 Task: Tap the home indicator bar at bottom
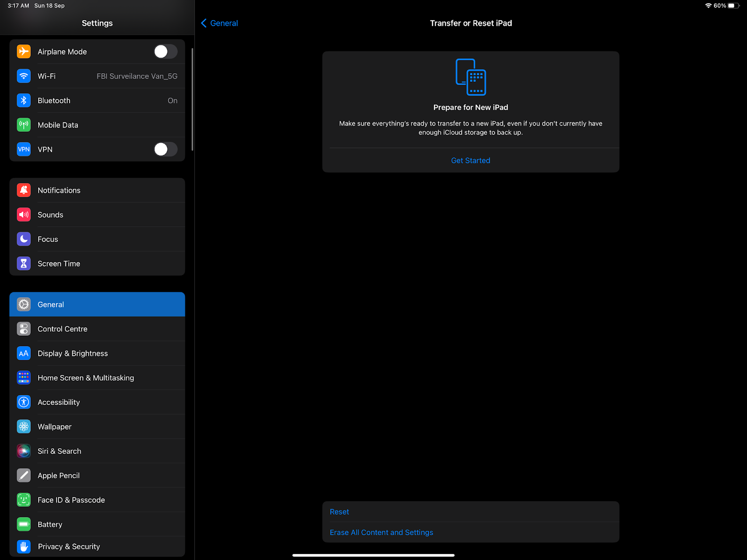[373, 555]
